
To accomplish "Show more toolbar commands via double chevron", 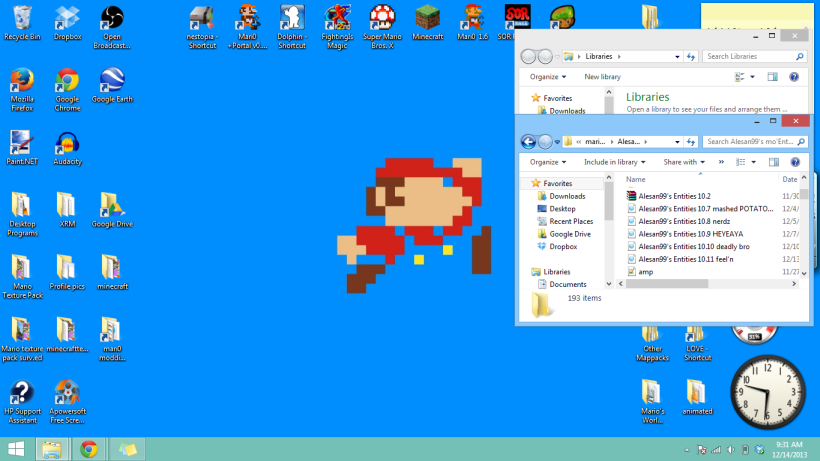I will coord(721,162).
